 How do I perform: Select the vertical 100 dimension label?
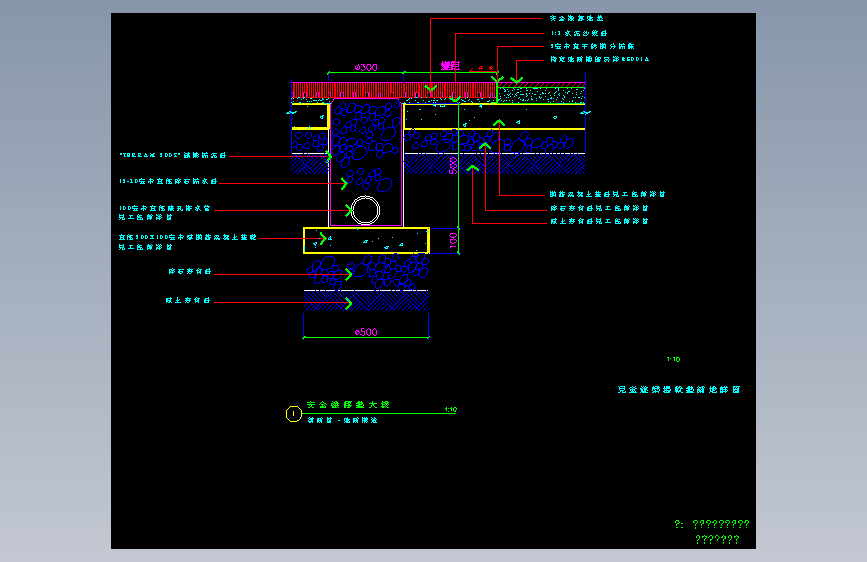453,240
